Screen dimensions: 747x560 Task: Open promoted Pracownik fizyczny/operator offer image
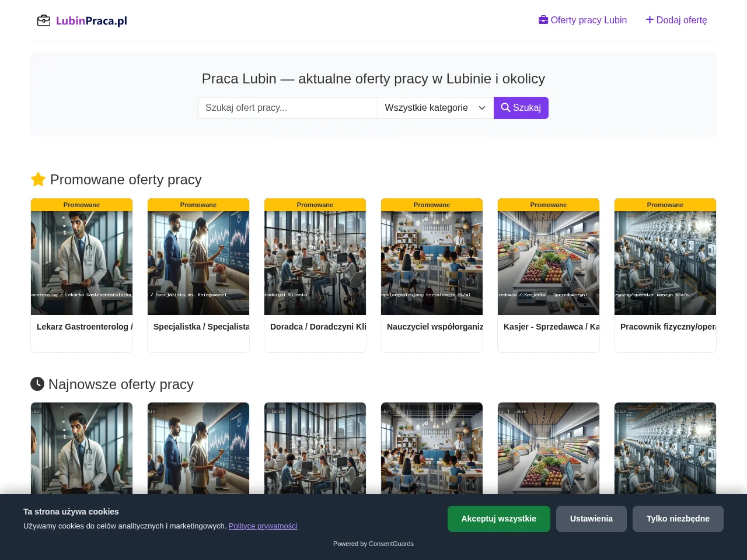(665, 263)
